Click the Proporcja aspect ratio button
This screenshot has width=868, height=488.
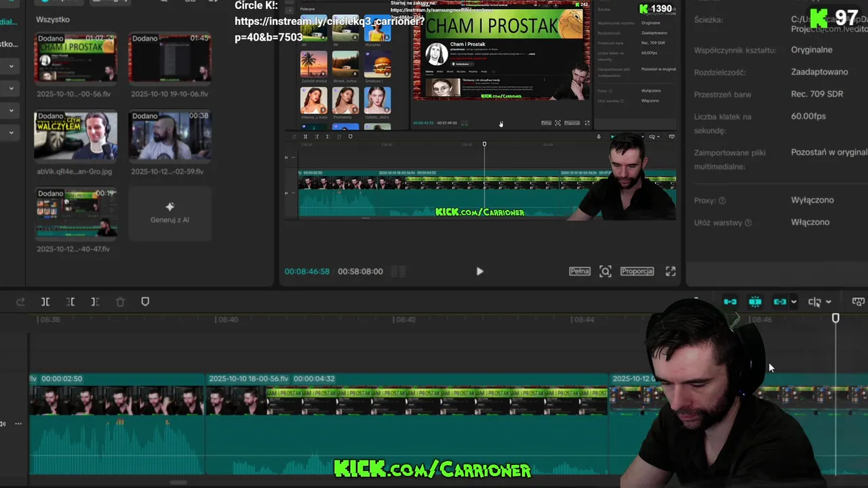point(637,271)
